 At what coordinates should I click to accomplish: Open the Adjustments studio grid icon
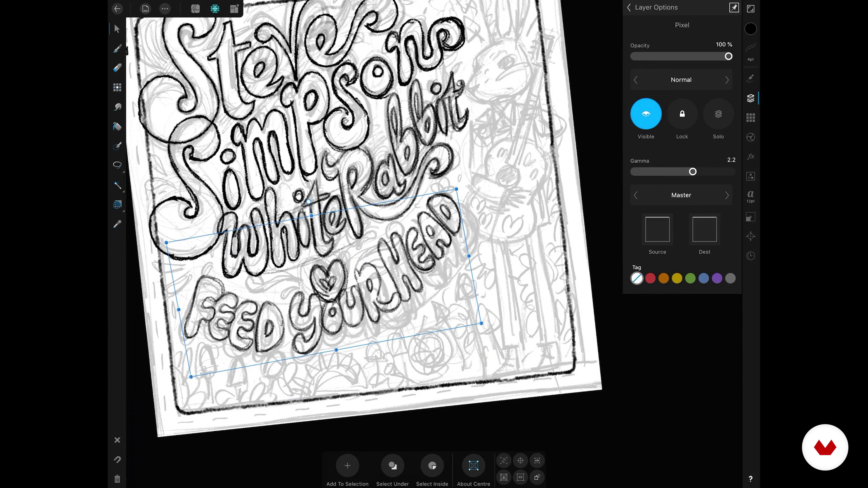[750, 118]
